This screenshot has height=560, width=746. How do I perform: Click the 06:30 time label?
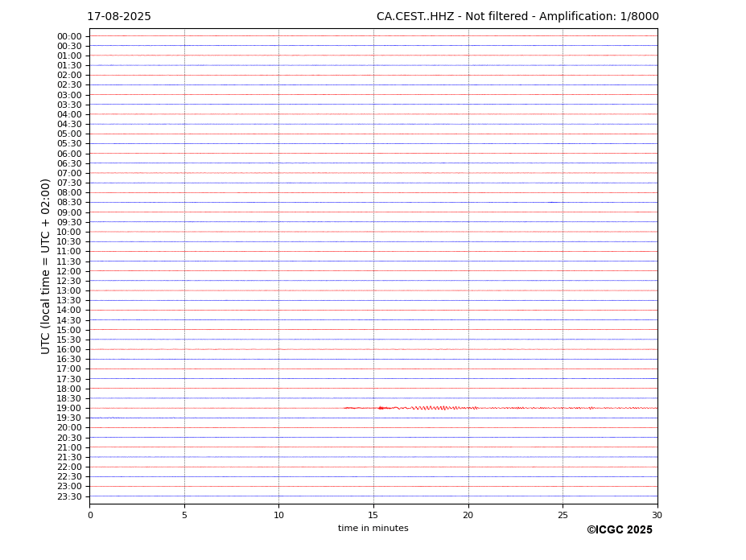(69, 163)
